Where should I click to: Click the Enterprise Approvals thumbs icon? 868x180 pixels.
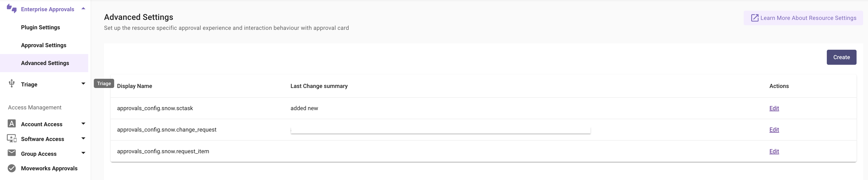click(11, 8)
